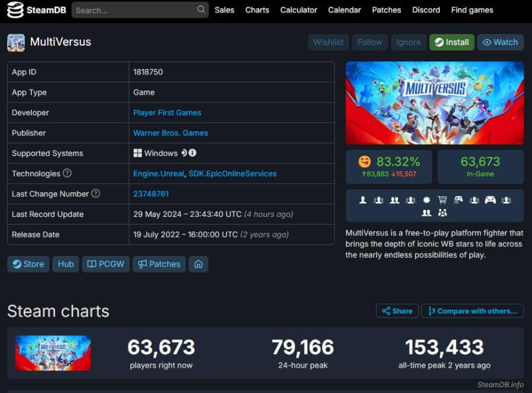Viewport: 532px width, 393px height.
Task: Open the Charts menu item
Action: pos(257,10)
